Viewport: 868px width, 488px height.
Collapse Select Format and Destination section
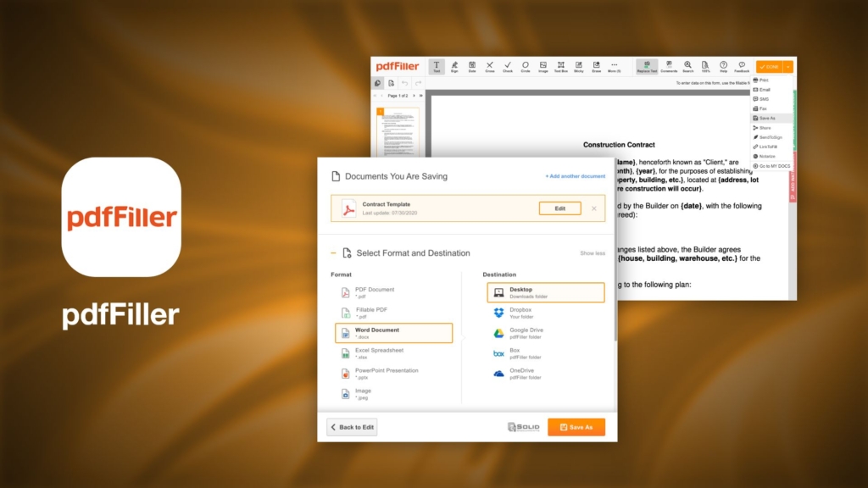(x=333, y=252)
